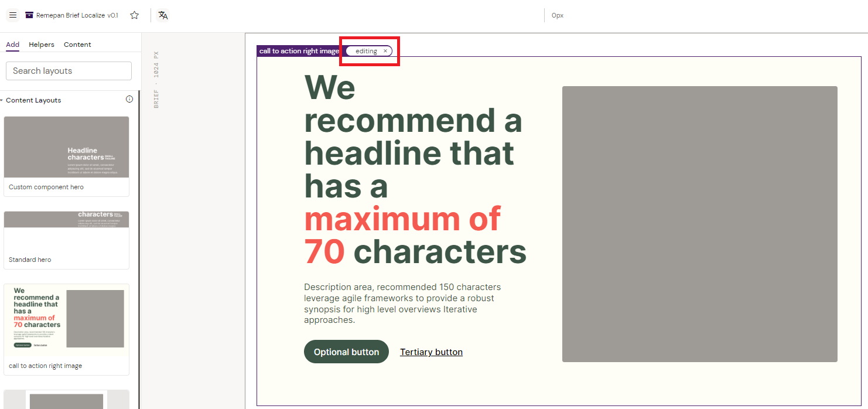Click the Search layouts input field

(x=69, y=71)
